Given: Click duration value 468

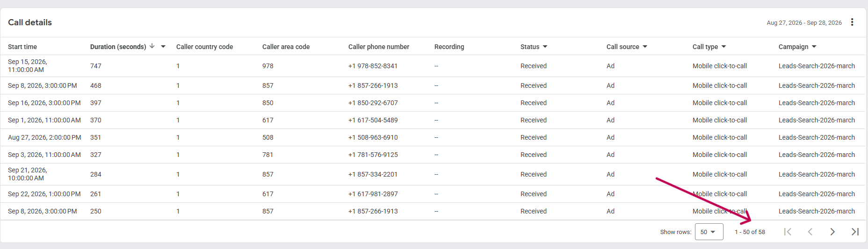Looking at the screenshot, I should point(96,85).
